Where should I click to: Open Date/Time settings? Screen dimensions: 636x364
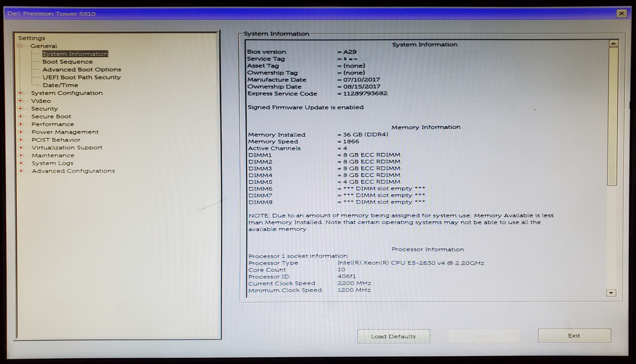(60, 85)
